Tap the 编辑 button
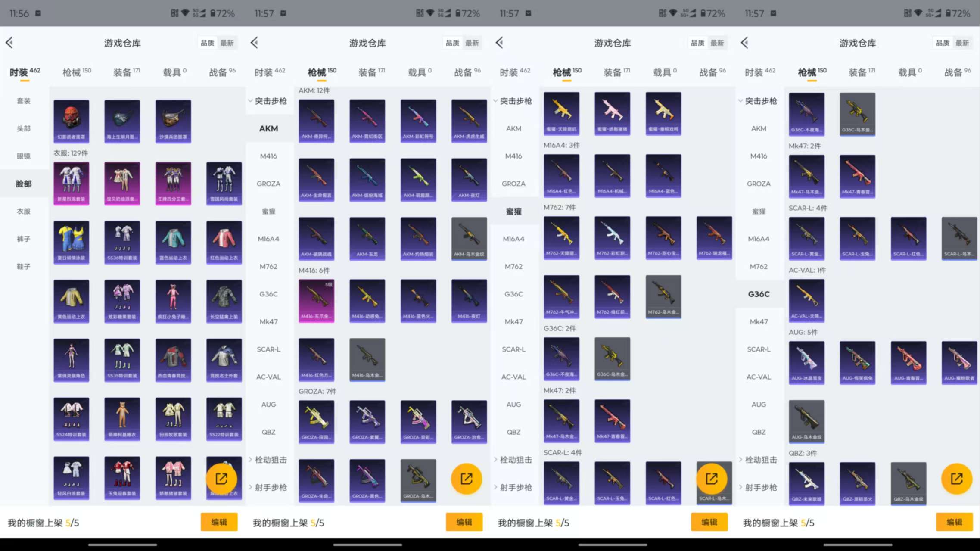The image size is (980, 551). [x=219, y=522]
